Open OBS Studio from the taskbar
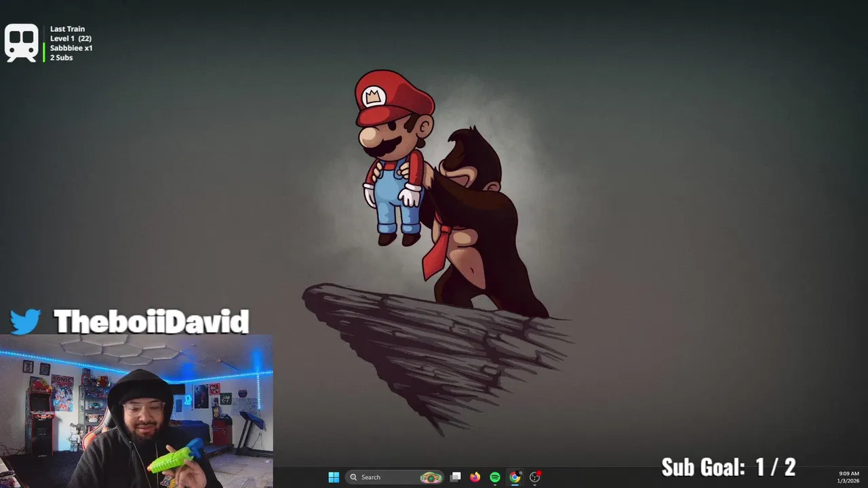The height and width of the screenshot is (488, 868). click(x=535, y=477)
